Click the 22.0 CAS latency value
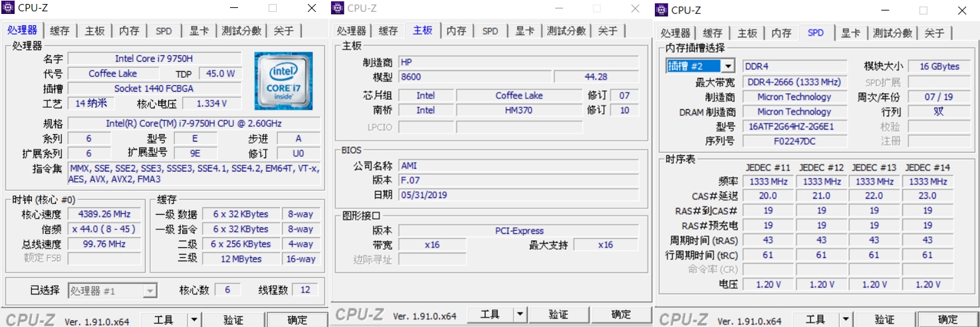The width and height of the screenshot is (980, 327). click(874, 196)
